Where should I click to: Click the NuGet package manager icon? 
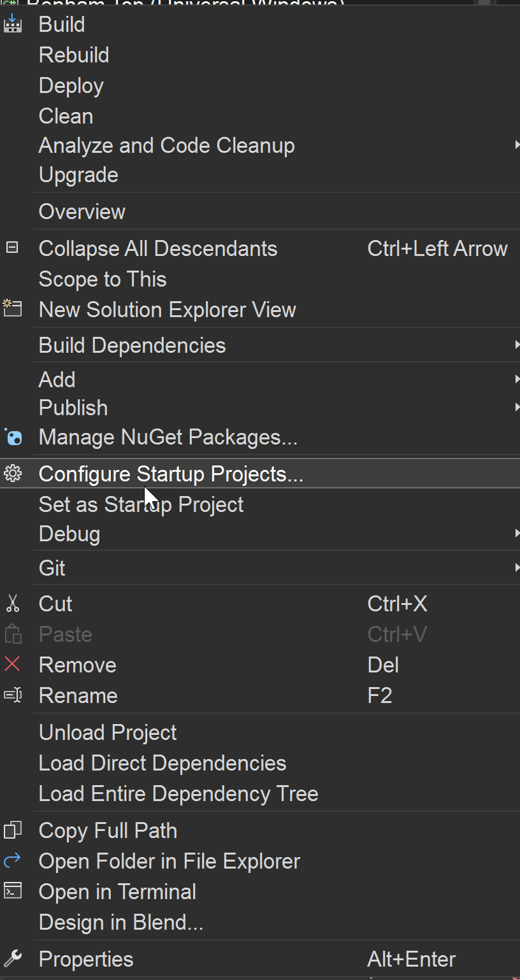[x=13, y=437]
